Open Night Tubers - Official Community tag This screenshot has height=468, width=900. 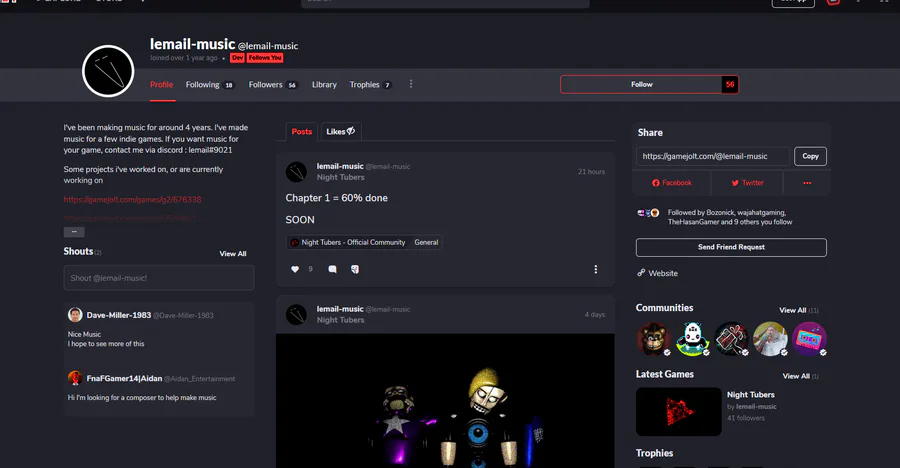click(347, 242)
